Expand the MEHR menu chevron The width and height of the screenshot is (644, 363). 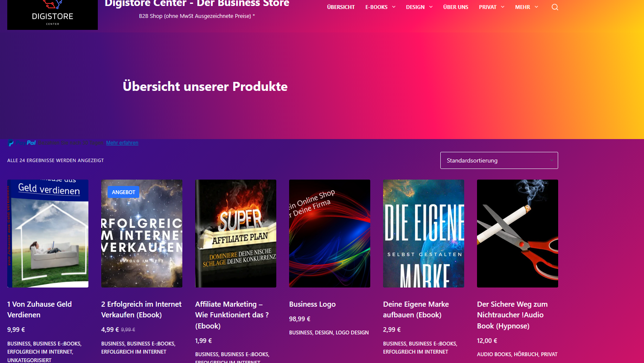coord(536,7)
